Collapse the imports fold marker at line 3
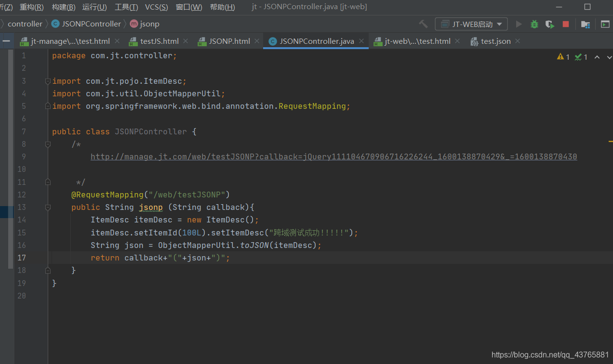 [x=48, y=81]
